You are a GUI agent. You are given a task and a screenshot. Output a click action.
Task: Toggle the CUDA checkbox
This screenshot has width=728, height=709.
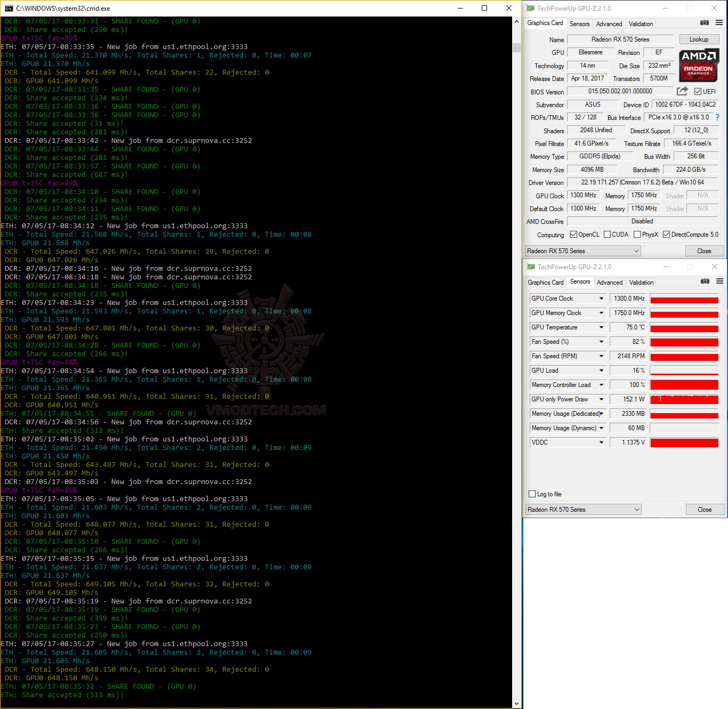pos(607,235)
